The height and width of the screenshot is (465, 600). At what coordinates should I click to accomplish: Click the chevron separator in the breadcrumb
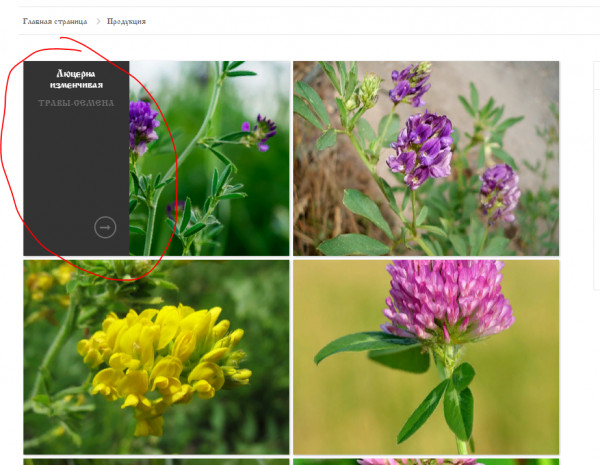[98, 21]
